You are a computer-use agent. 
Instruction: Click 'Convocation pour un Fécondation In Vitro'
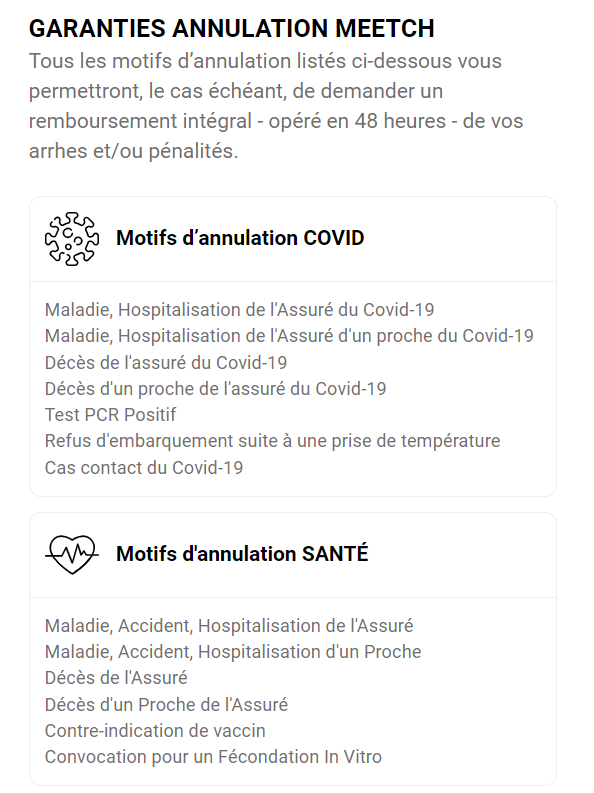pyautogui.click(x=213, y=757)
